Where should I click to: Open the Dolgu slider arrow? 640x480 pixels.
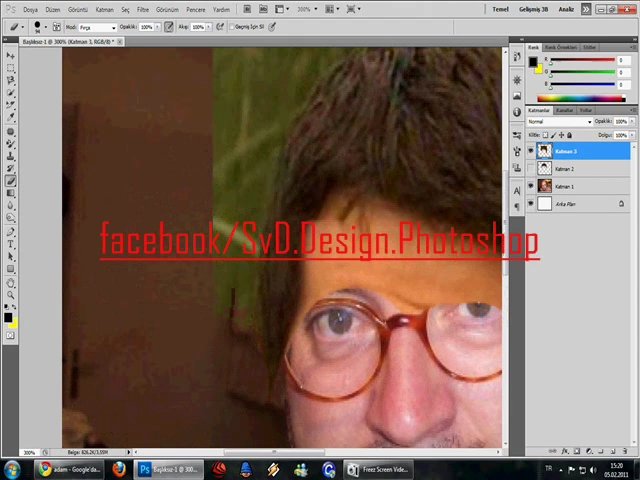(x=632, y=135)
